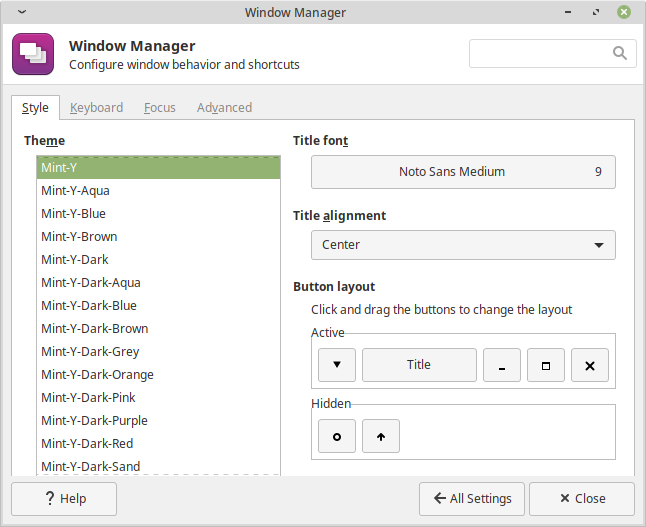This screenshot has height=527, width=646.
Task: Open the Noto Sans Medium font chooser
Action: coord(463,172)
